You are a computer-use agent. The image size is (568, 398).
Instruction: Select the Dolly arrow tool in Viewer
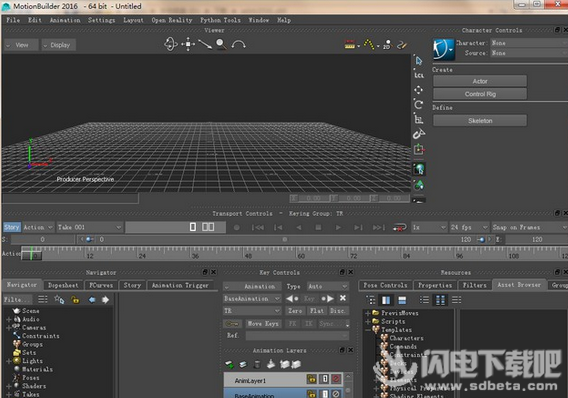(205, 45)
